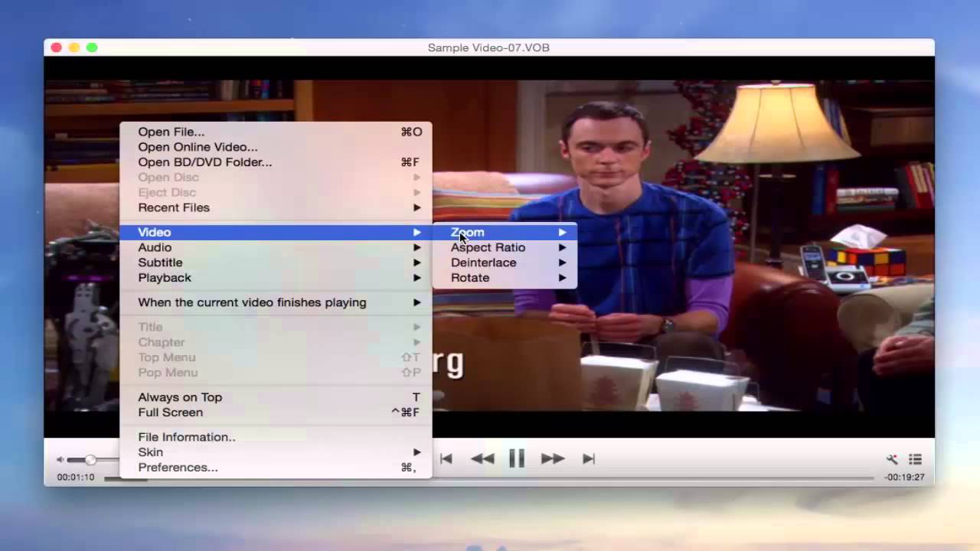Click the window title Sample Video-07.VOB
Screen dimensions: 980x551
pos(488,47)
